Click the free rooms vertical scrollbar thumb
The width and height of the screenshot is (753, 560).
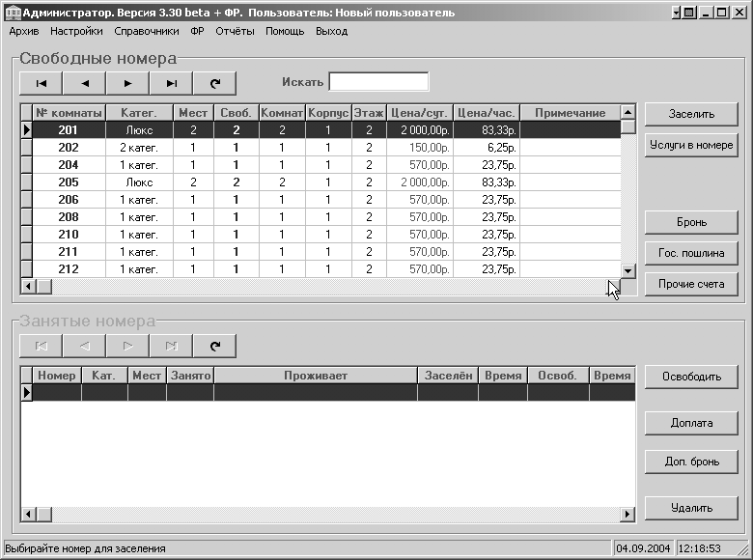click(x=627, y=126)
